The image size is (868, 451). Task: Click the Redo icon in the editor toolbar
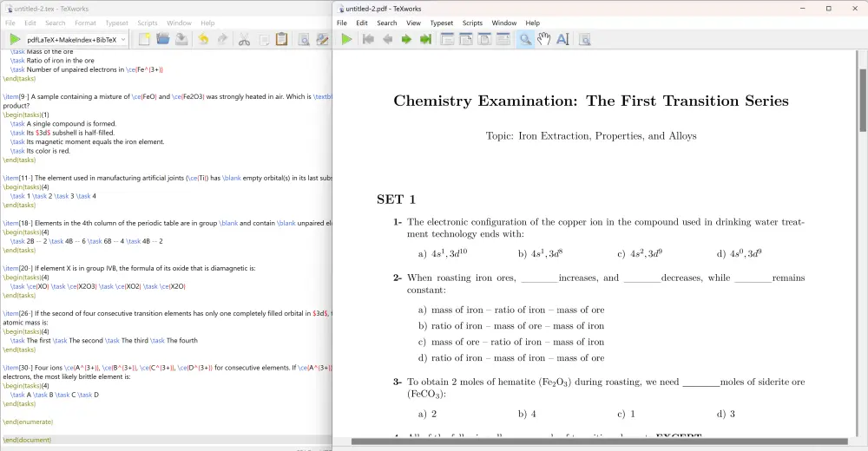(x=222, y=39)
